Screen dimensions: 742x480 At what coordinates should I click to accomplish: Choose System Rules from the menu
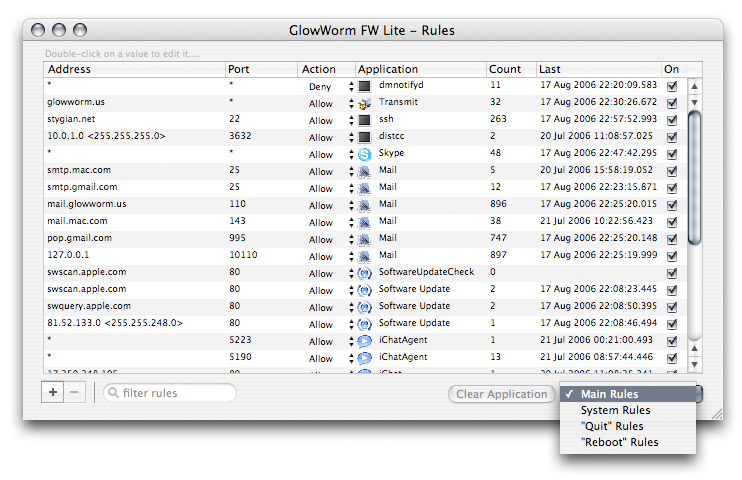pos(628,410)
